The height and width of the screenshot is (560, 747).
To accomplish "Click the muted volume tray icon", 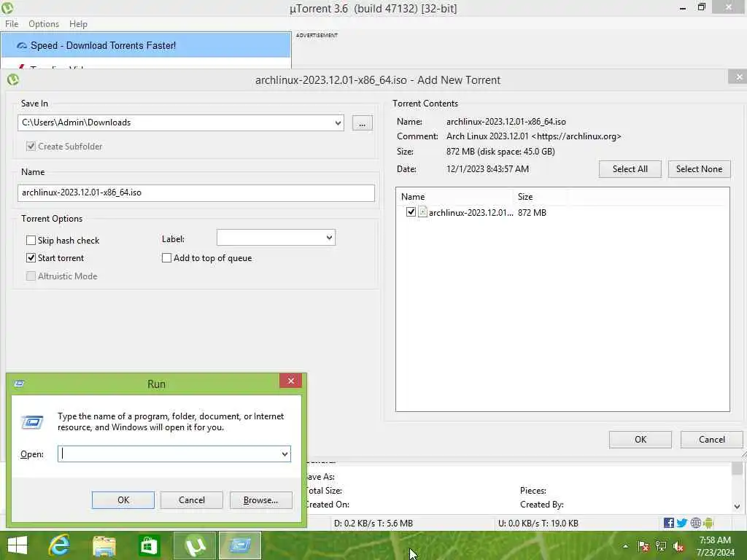I will point(678,546).
